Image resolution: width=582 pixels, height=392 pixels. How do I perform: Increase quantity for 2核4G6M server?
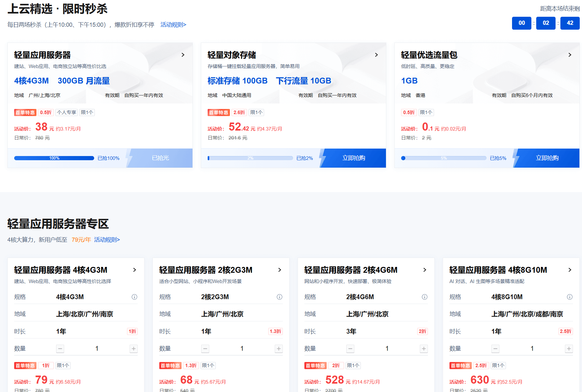pyautogui.click(x=424, y=348)
